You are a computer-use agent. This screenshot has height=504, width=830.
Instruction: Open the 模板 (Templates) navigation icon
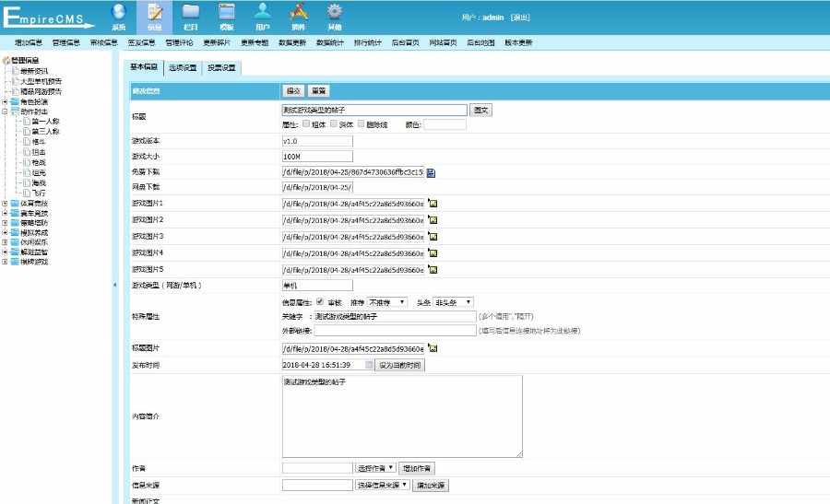[227, 17]
